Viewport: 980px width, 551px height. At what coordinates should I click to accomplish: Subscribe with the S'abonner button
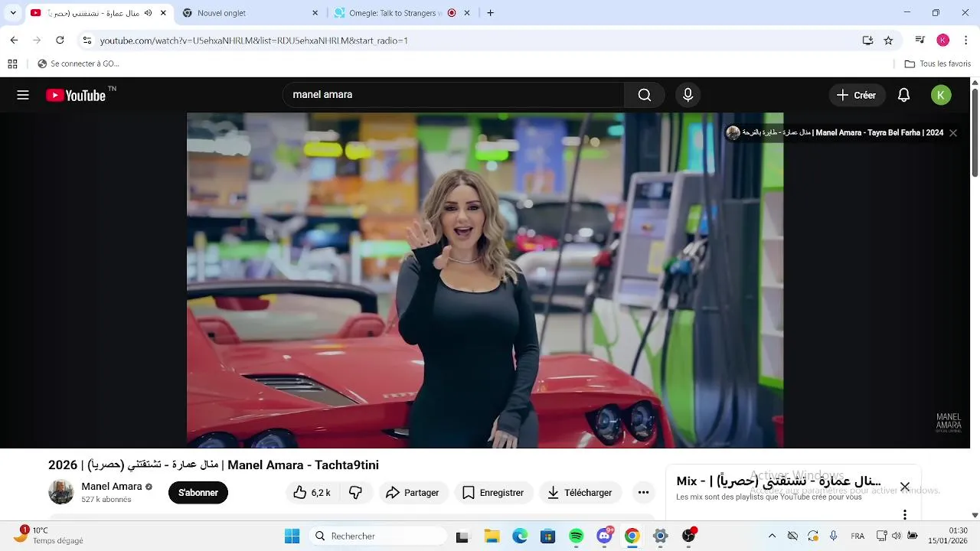pos(198,493)
